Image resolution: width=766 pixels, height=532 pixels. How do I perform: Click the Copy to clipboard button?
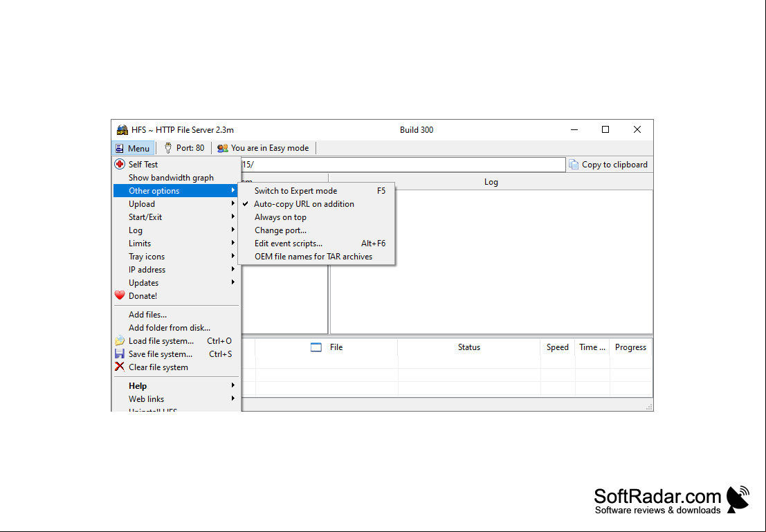tap(609, 165)
